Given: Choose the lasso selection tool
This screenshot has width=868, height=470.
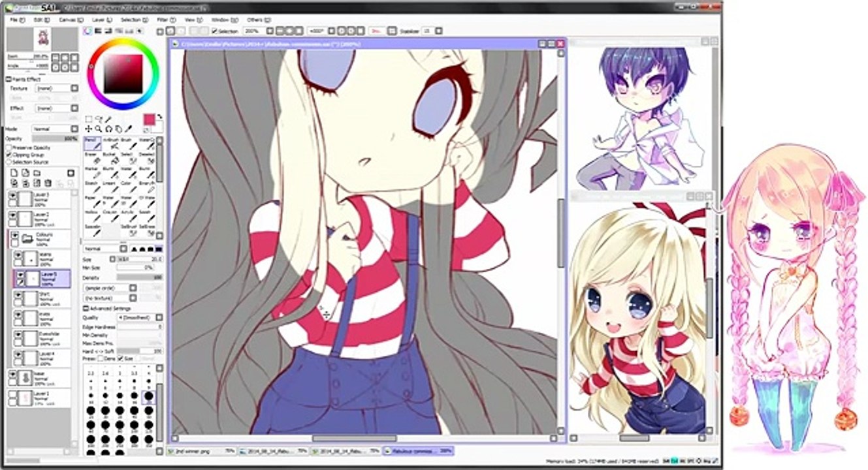Looking at the screenshot, I should coord(99,119).
